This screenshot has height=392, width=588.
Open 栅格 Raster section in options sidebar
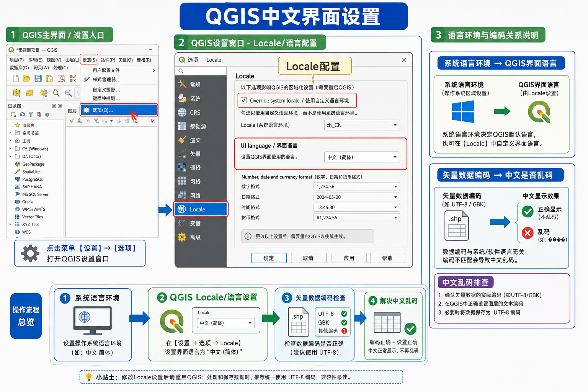click(201, 167)
